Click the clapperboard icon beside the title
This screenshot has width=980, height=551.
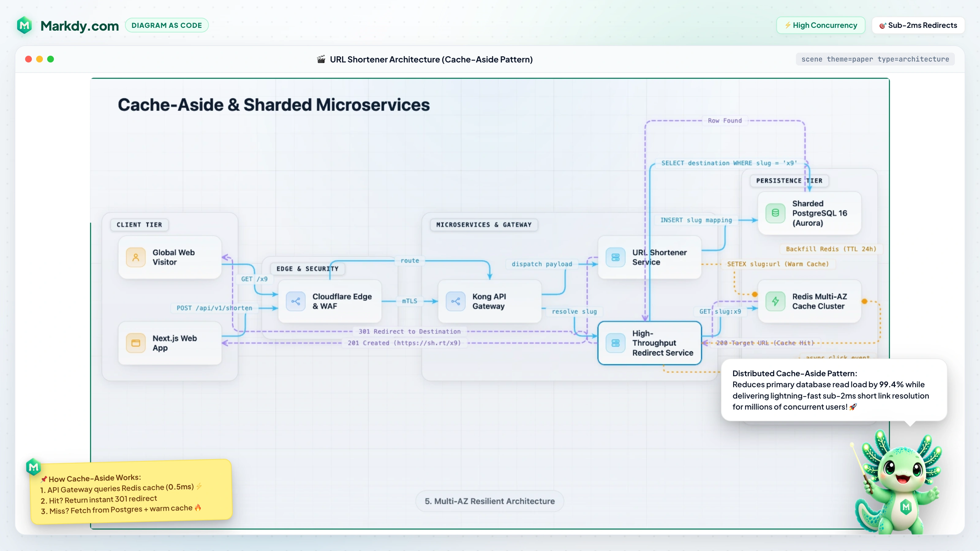click(321, 59)
